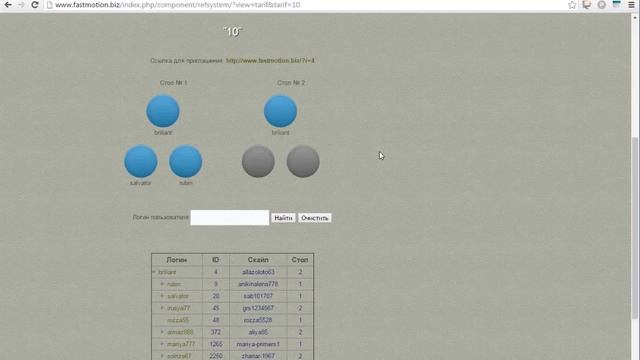Image resolution: width=640 pixels, height=360 pixels.
Task: Select the mizza55 login cell
Action: (x=178, y=320)
